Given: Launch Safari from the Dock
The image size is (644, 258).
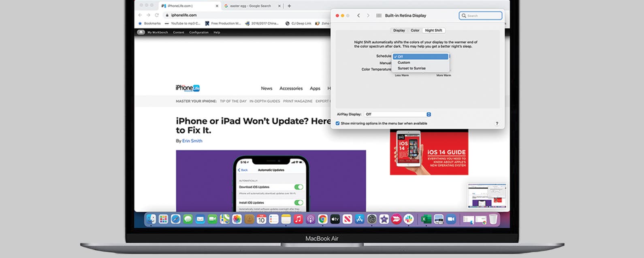Looking at the screenshot, I should tap(175, 219).
